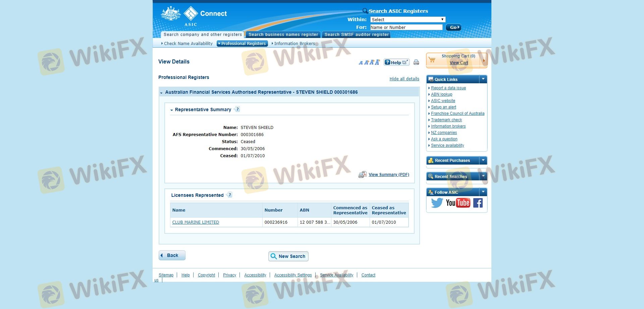The height and width of the screenshot is (309, 644).
Task: Click Licensees Represented help question icon
Action: click(x=230, y=195)
